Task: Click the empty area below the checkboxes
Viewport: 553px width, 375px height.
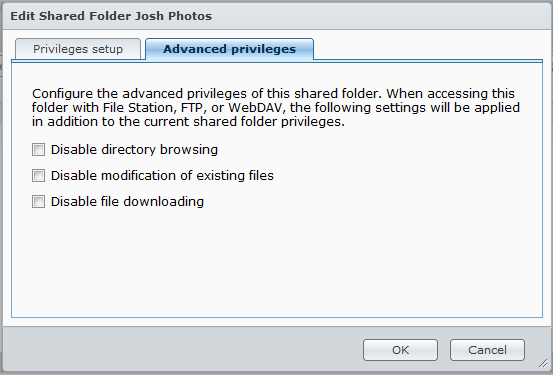Action: click(x=277, y=263)
